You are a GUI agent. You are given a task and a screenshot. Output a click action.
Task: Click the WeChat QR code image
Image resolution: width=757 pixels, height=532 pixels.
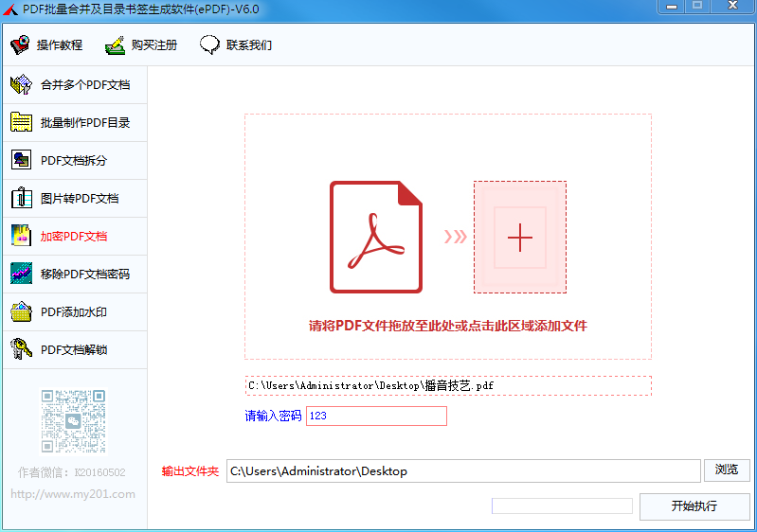tap(73, 421)
